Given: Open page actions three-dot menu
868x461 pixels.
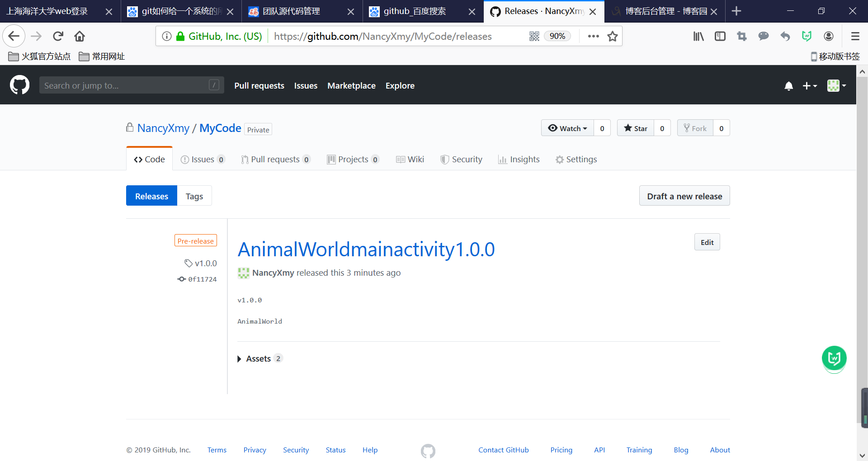Looking at the screenshot, I should (x=593, y=36).
